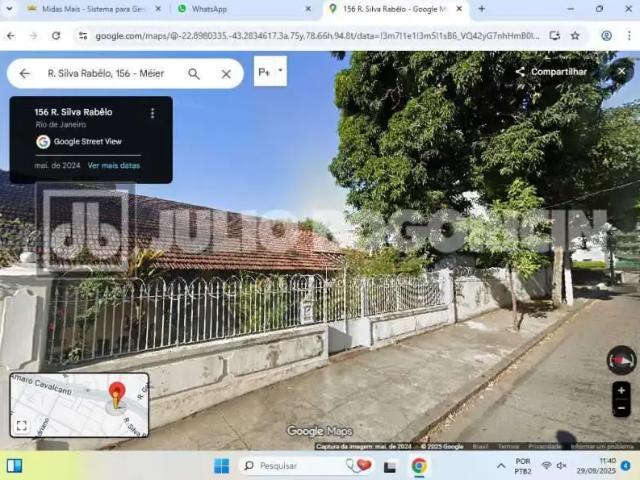Click the magnifier search icon in Maps
Viewport: 640px width, 480px height.
pyautogui.click(x=194, y=74)
